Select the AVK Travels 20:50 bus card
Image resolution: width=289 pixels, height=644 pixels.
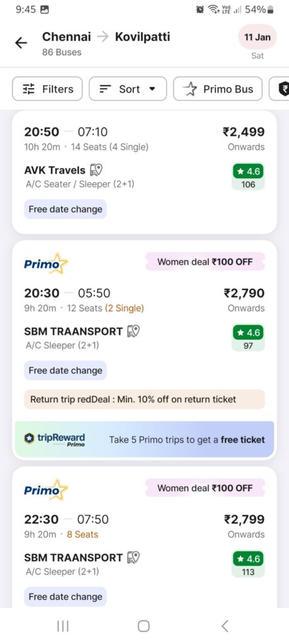[144, 172]
